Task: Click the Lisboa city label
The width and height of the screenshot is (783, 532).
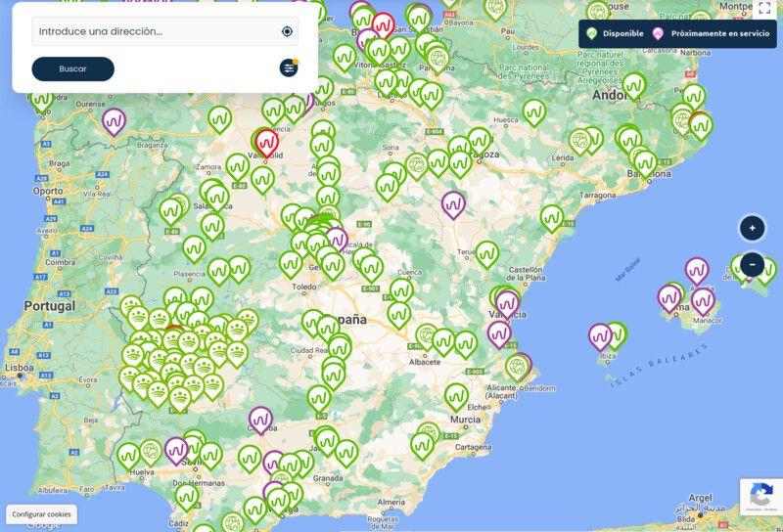Action: [x=20, y=368]
